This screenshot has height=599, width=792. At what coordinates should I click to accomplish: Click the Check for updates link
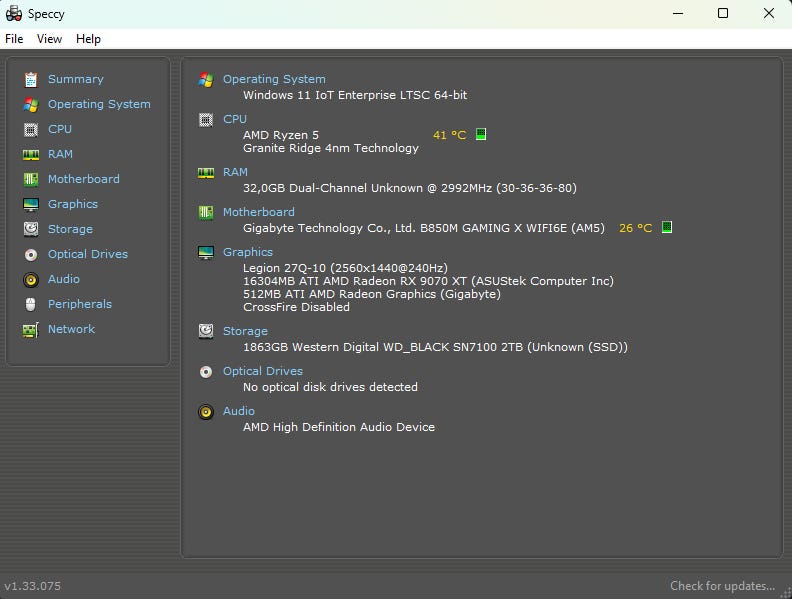pyautogui.click(x=722, y=586)
